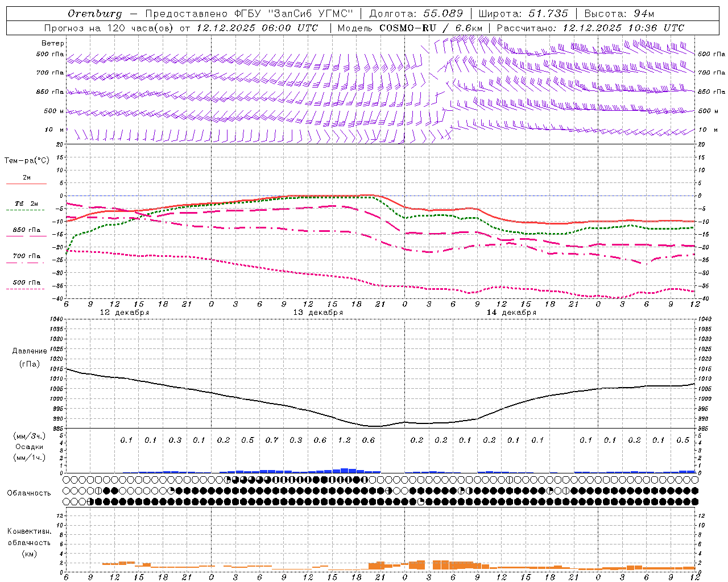Click the '14 декабря' date label
728x582 pixels.
[511, 313]
